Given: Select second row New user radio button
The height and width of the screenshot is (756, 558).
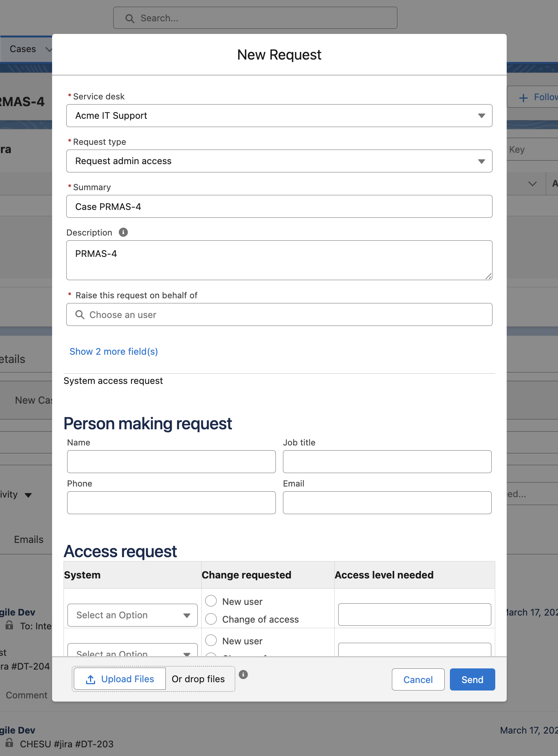Looking at the screenshot, I should click(211, 640).
